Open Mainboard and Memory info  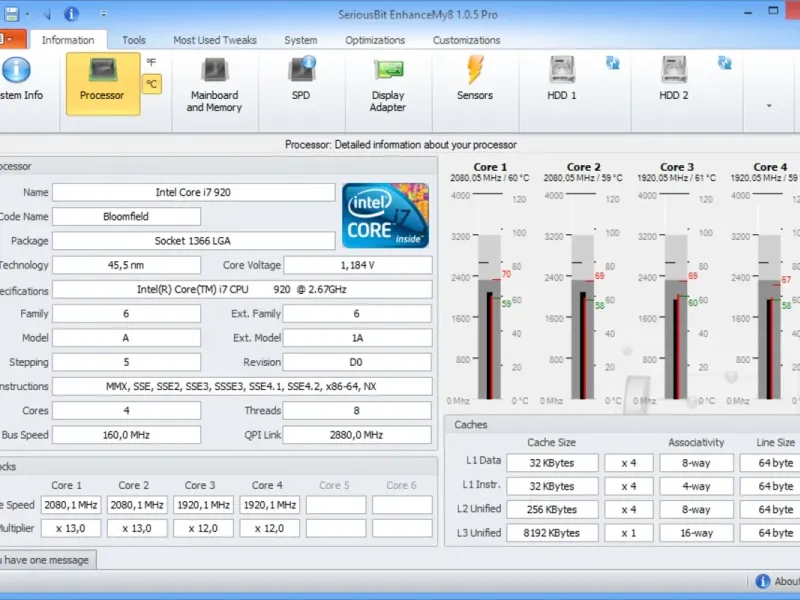[214, 85]
